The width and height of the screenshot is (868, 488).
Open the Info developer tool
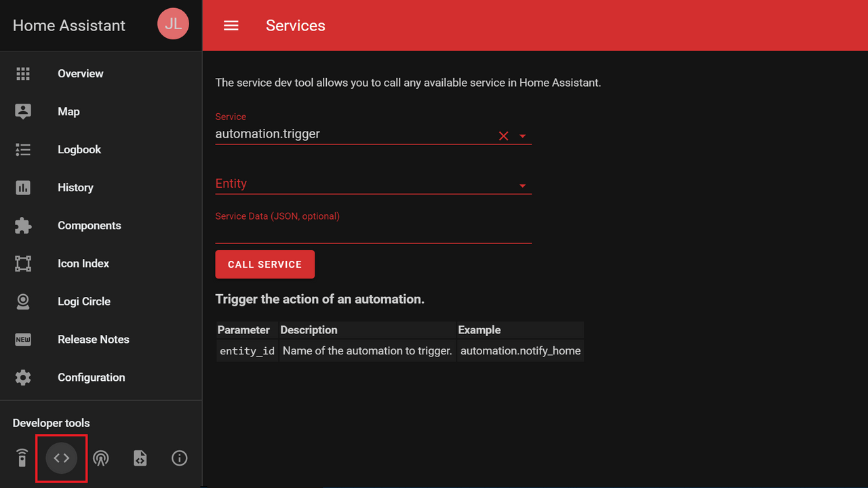180,458
